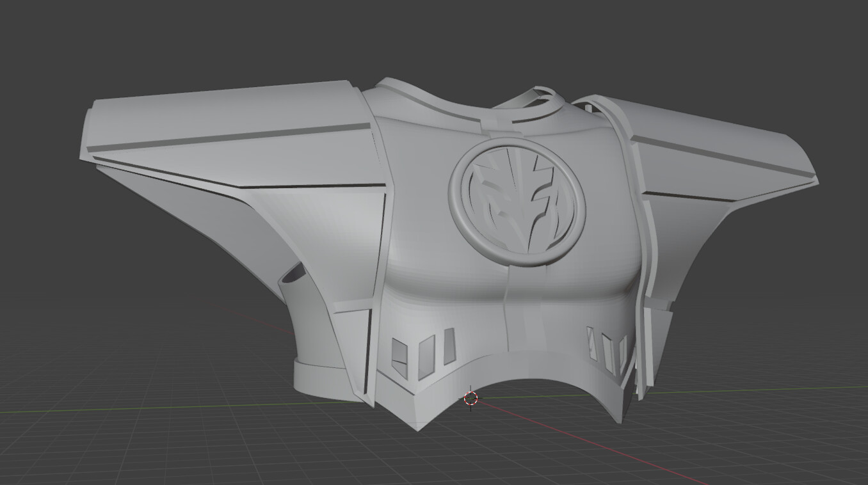Viewport: 868px width, 485px height.
Task: Click the raised neck collar piece
Action: click(x=541, y=96)
